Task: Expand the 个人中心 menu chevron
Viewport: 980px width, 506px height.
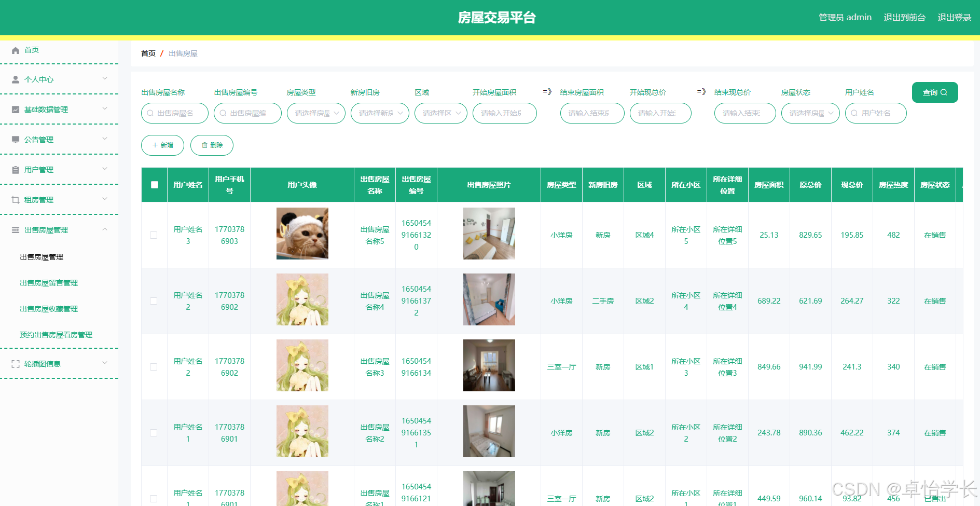Action: click(105, 79)
